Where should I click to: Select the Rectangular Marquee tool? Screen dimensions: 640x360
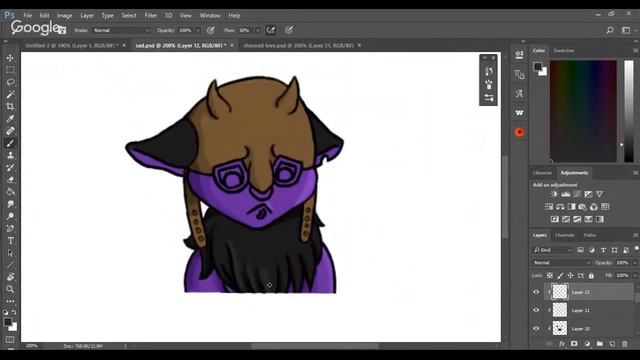tap(10, 70)
